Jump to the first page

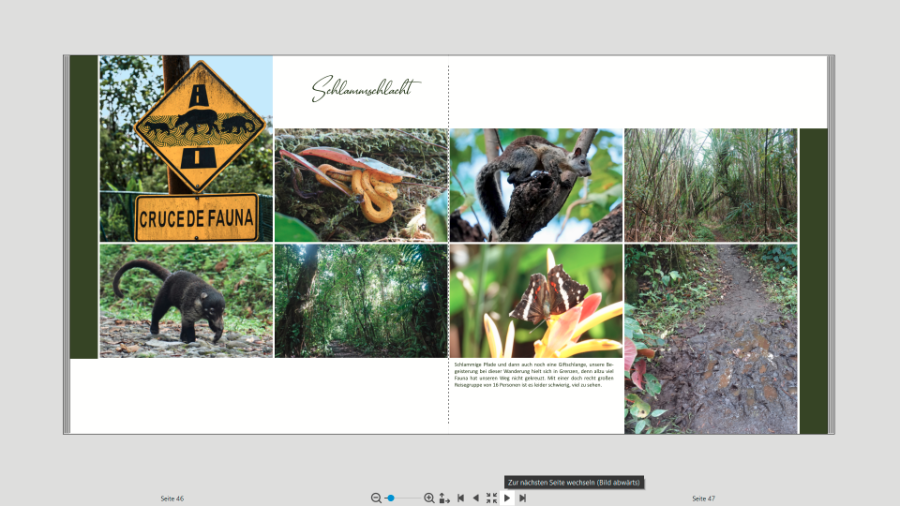pos(460,498)
